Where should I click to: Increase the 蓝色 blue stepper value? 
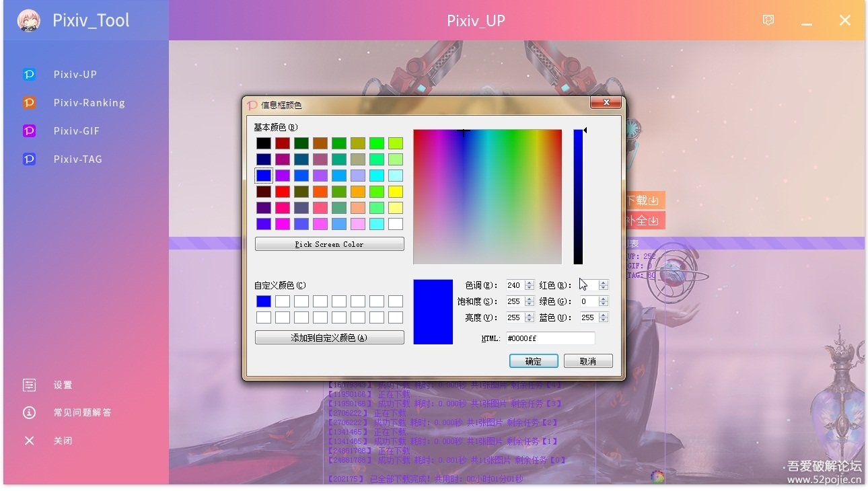(x=604, y=315)
